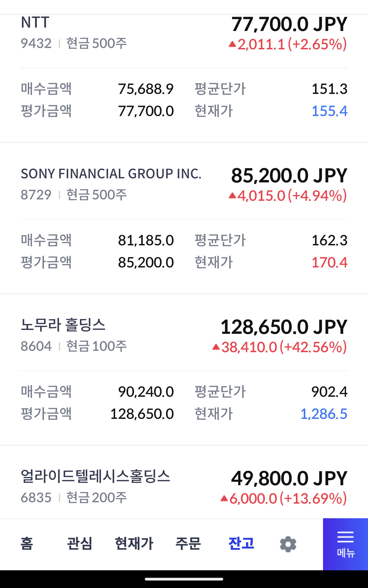Tap NTT valuation 77,700.0 JPY
This screenshot has width=368, height=588.
(x=289, y=24)
